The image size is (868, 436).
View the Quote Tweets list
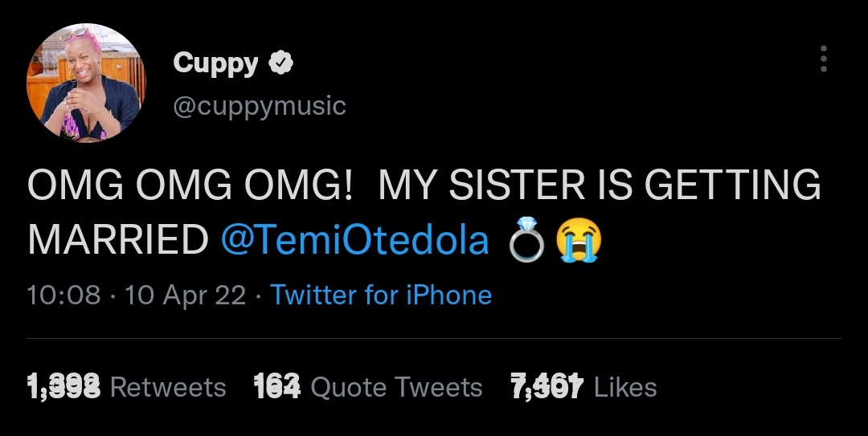click(396, 388)
